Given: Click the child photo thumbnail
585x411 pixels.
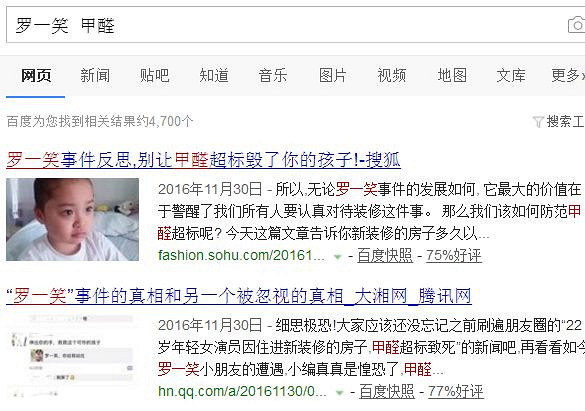Looking at the screenshot, I should 72,219.
